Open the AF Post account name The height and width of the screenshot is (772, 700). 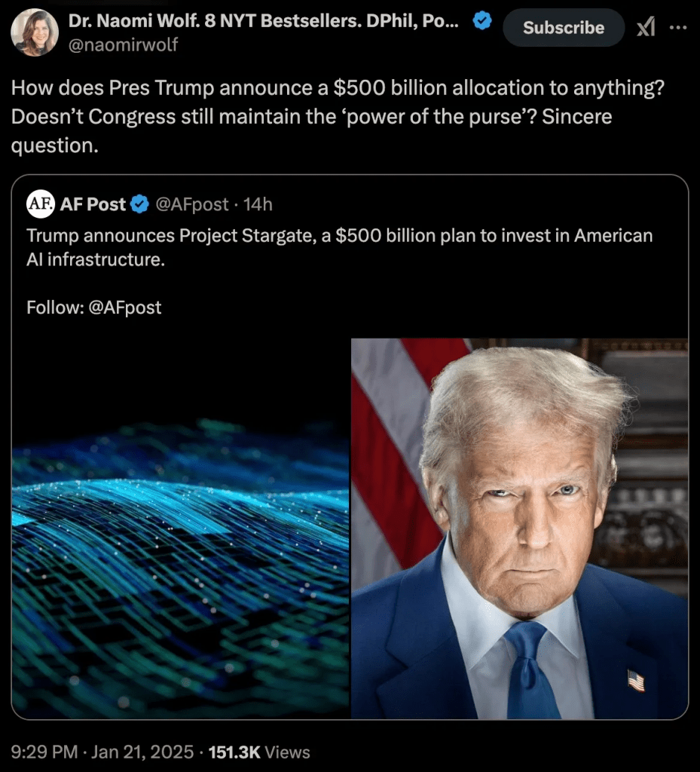pyautogui.click(x=93, y=204)
